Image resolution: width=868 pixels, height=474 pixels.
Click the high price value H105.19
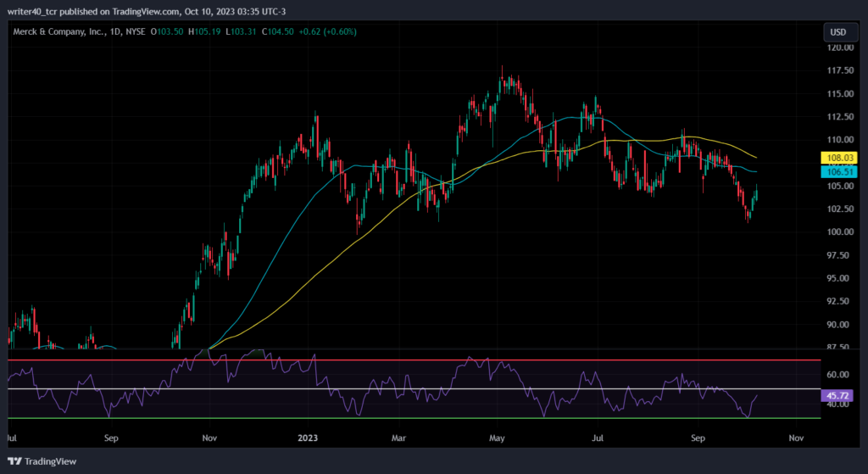[x=204, y=32]
